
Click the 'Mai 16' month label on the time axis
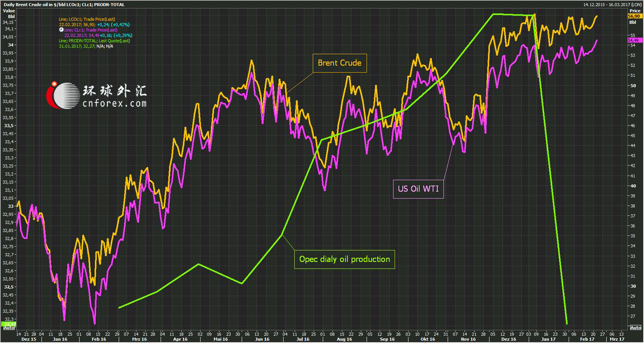click(x=222, y=340)
